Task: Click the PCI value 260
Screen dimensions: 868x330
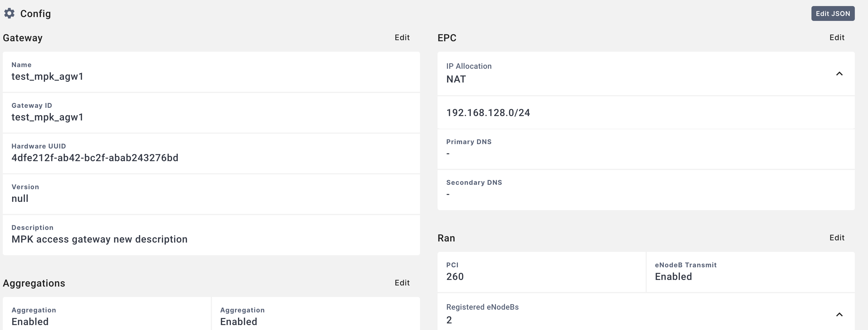Action: point(455,277)
